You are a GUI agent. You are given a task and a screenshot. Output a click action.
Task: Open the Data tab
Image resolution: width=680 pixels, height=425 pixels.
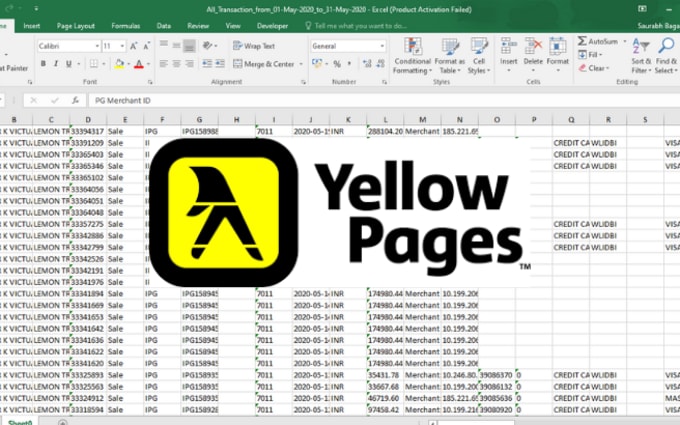point(163,26)
